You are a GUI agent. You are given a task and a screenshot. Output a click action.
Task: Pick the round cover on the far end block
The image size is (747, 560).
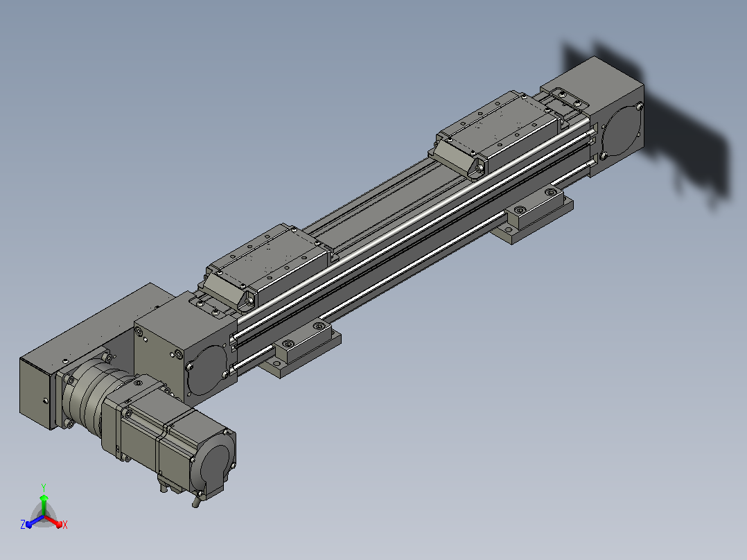tap(620, 130)
